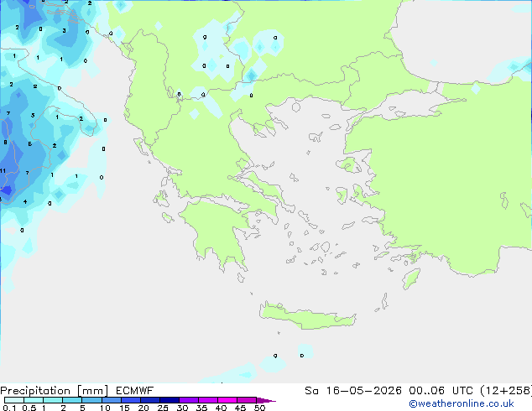Click the 25–30 mm navy legend swatch
The height and width of the screenshot is (411, 532).
coord(170,400)
